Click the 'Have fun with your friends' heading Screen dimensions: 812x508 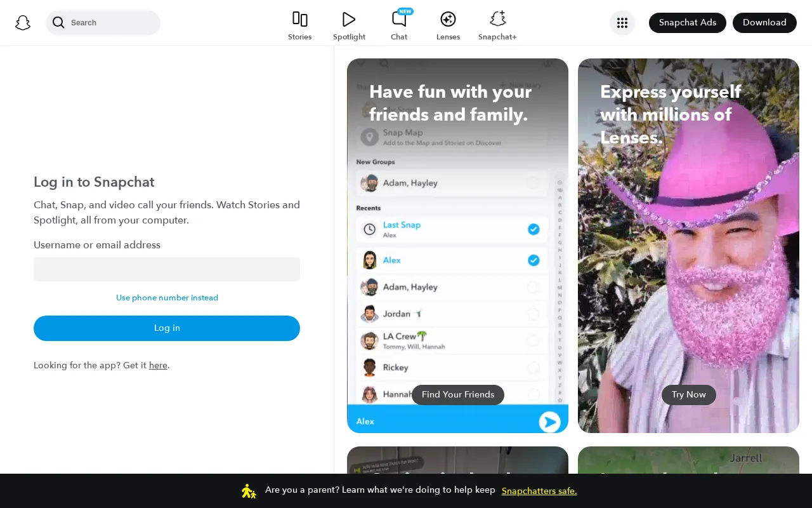tap(450, 103)
